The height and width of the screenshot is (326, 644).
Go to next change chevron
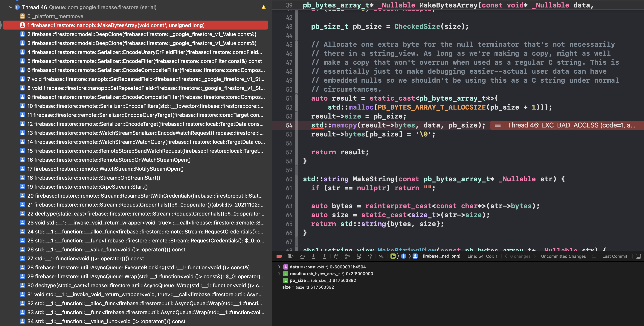pos(535,256)
